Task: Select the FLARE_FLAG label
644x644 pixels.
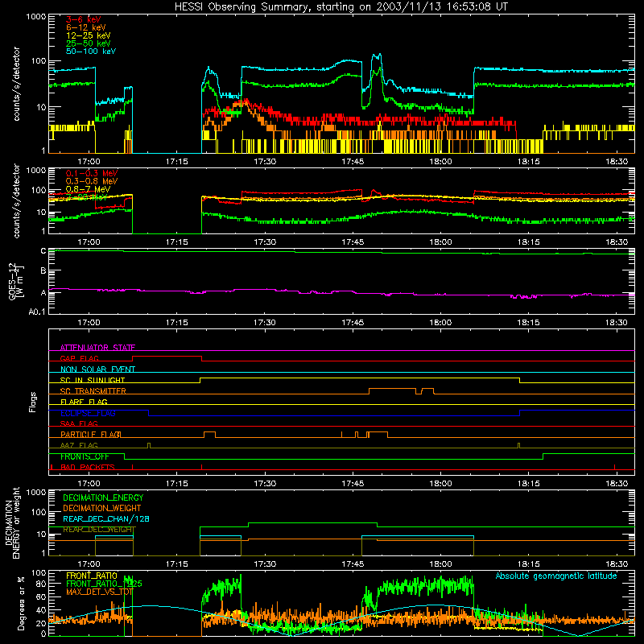Action: pyautogui.click(x=84, y=402)
